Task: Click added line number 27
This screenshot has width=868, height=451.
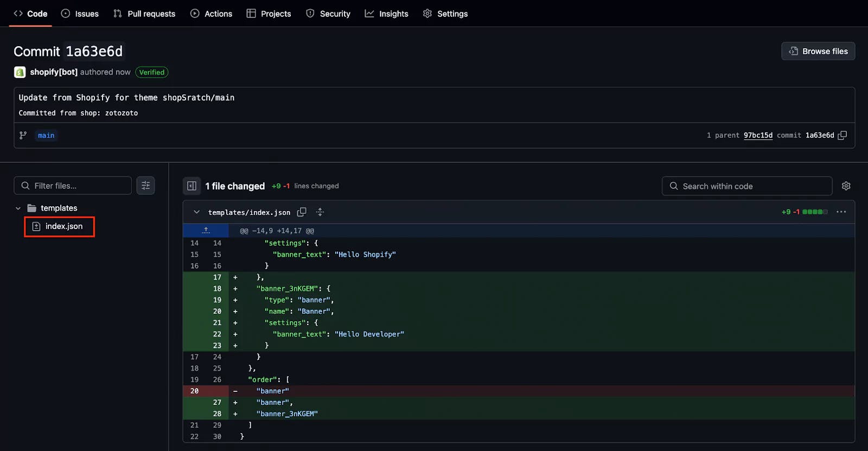Action: (x=217, y=403)
